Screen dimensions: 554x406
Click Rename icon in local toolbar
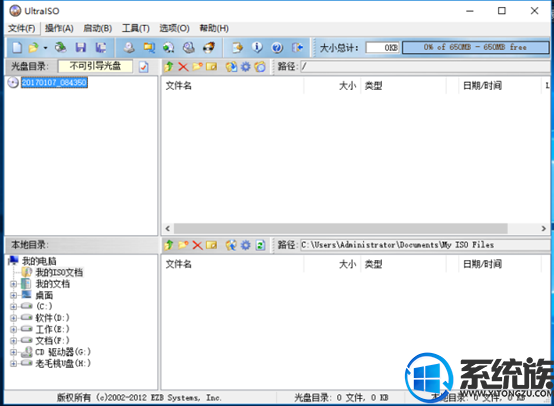[x=211, y=245]
